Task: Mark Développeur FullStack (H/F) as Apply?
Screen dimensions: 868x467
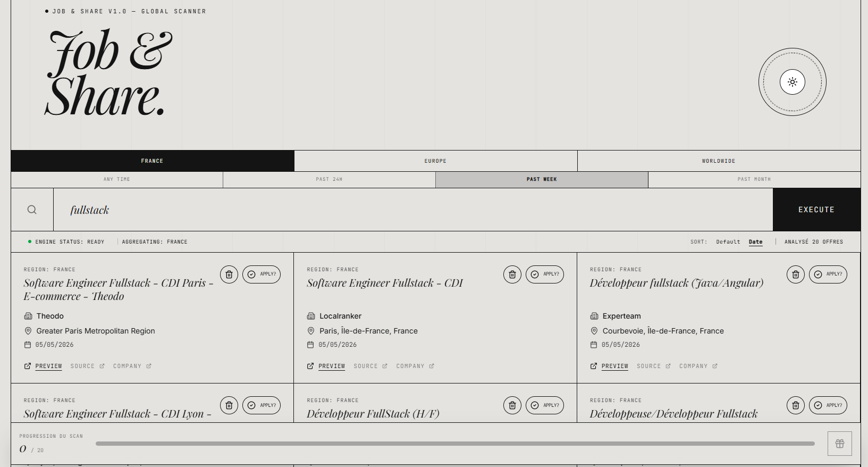Action: click(545, 405)
